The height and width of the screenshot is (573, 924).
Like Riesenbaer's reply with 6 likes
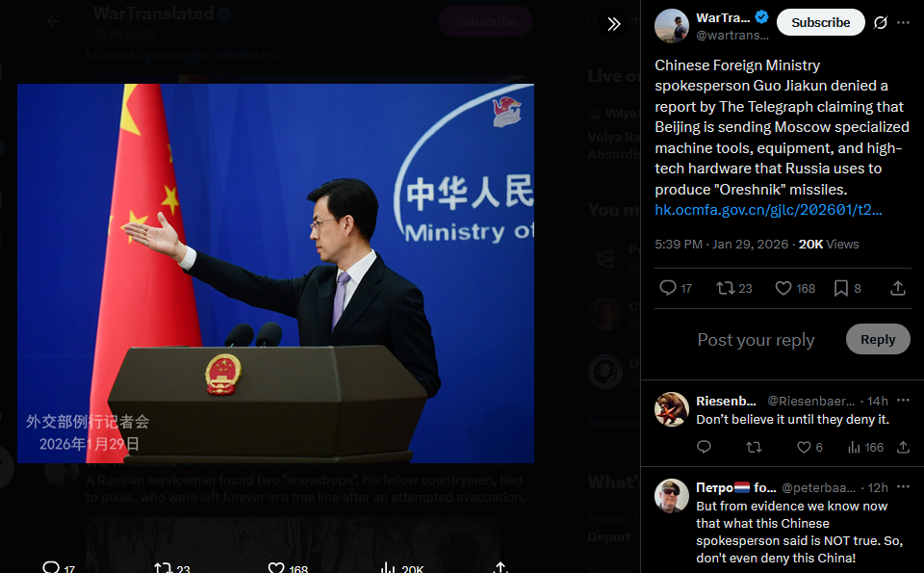tap(809, 448)
